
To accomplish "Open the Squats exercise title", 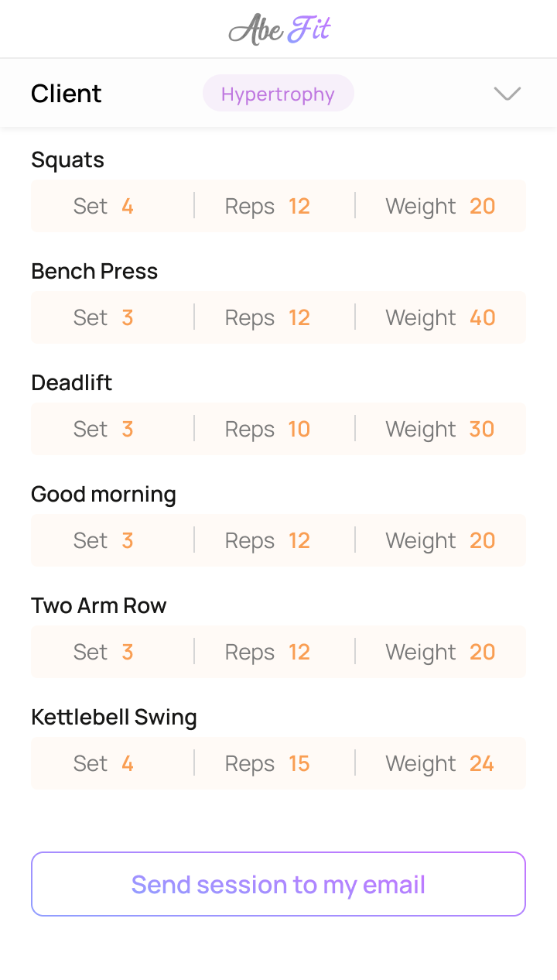I will pos(68,159).
